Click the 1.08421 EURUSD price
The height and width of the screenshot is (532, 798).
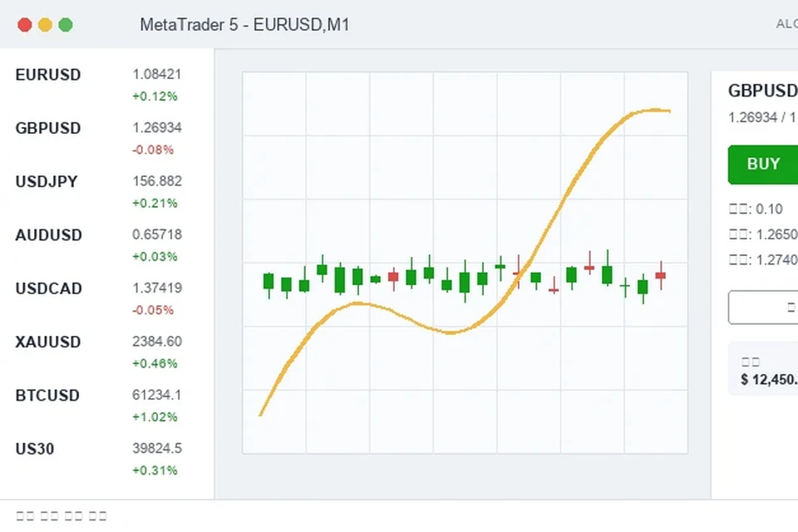157,74
